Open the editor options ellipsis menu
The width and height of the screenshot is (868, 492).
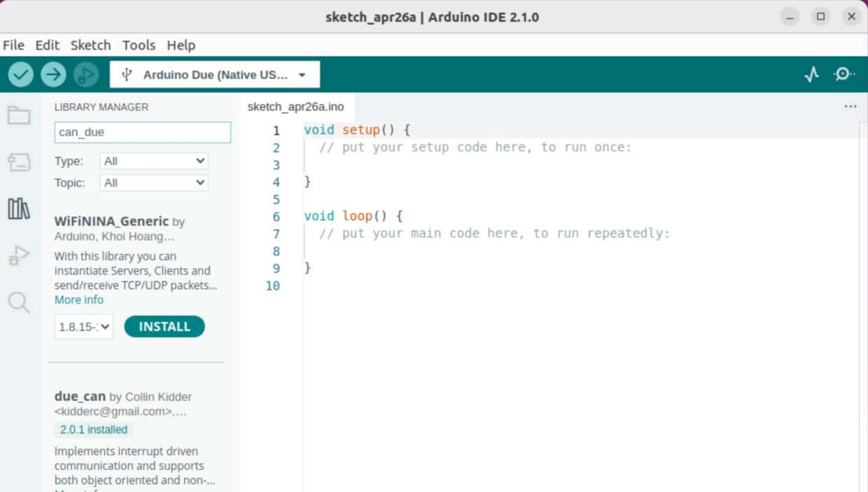pyautogui.click(x=850, y=106)
